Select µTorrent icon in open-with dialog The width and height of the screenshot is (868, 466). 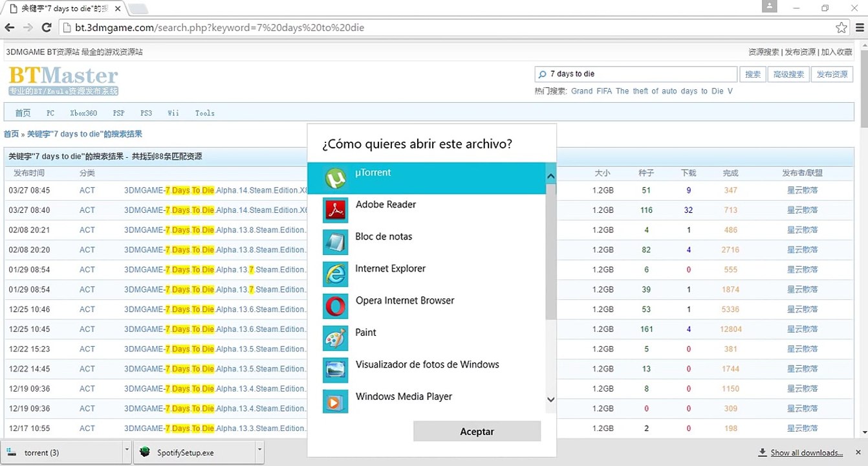[x=335, y=178]
